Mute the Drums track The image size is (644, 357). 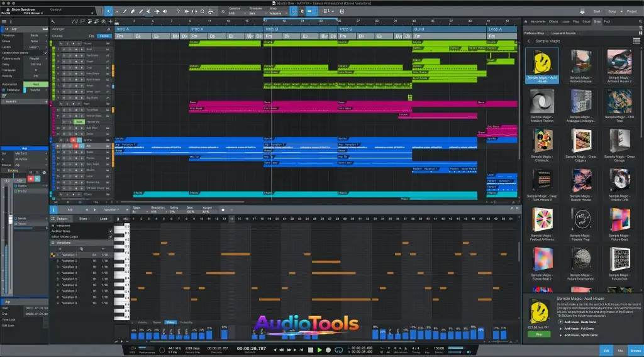[61, 43]
